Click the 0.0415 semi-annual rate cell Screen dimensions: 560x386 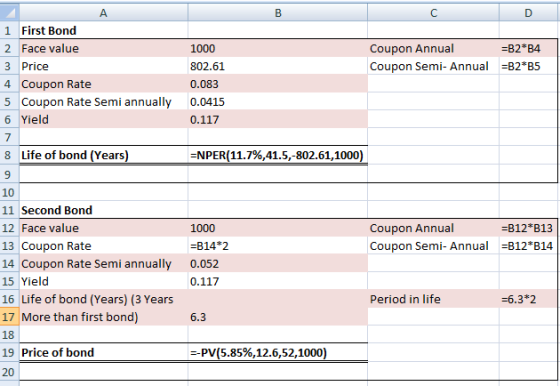point(278,102)
